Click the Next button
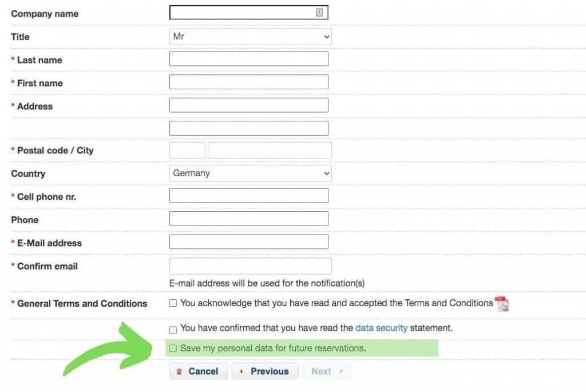 327,371
